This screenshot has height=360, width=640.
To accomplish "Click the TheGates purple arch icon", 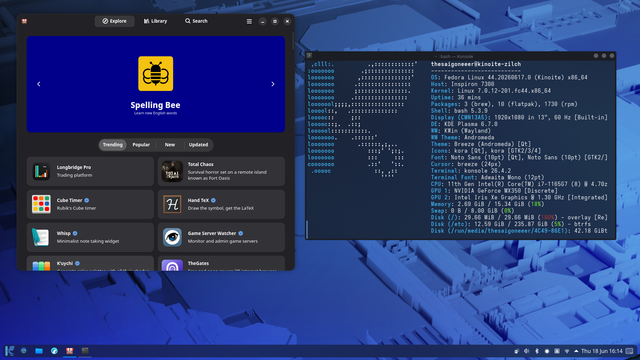I will pos(172,265).
